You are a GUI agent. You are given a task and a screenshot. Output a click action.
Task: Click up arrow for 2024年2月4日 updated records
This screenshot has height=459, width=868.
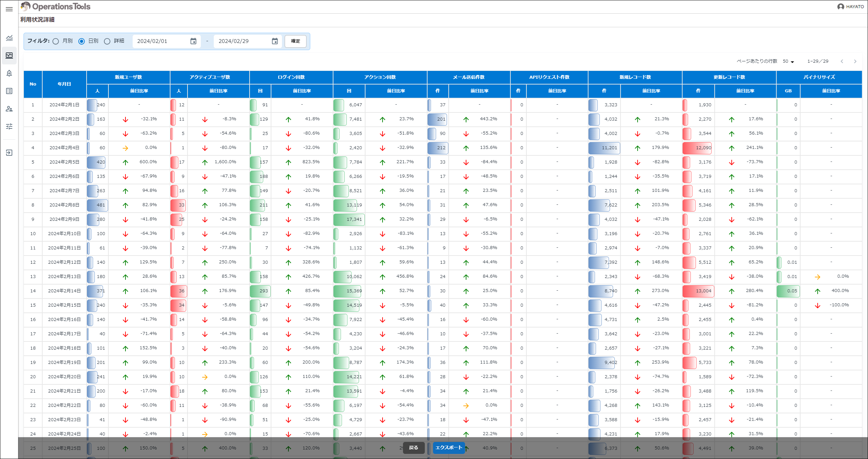[x=732, y=148]
